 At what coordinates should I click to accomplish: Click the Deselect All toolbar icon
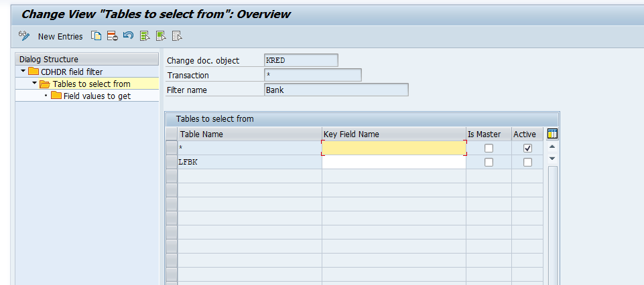[177, 36]
